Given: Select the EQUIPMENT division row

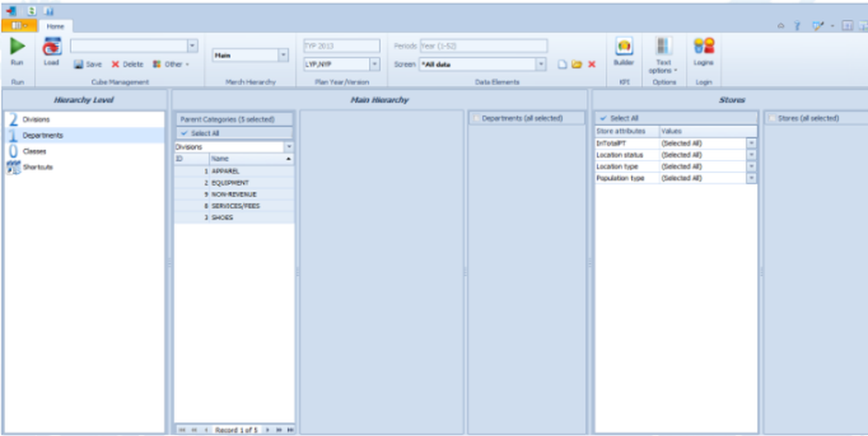Looking at the screenshot, I should (x=234, y=182).
